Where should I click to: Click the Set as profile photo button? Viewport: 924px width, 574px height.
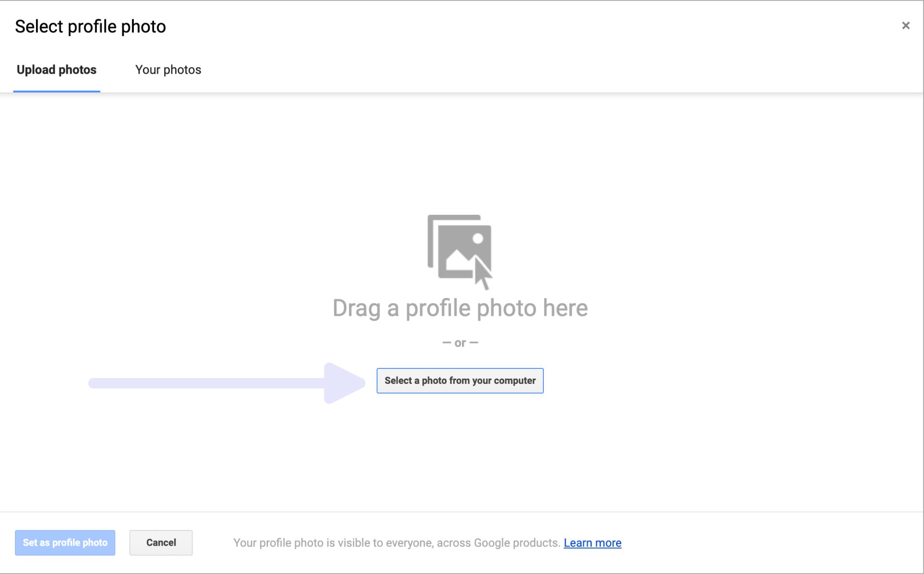click(65, 543)
